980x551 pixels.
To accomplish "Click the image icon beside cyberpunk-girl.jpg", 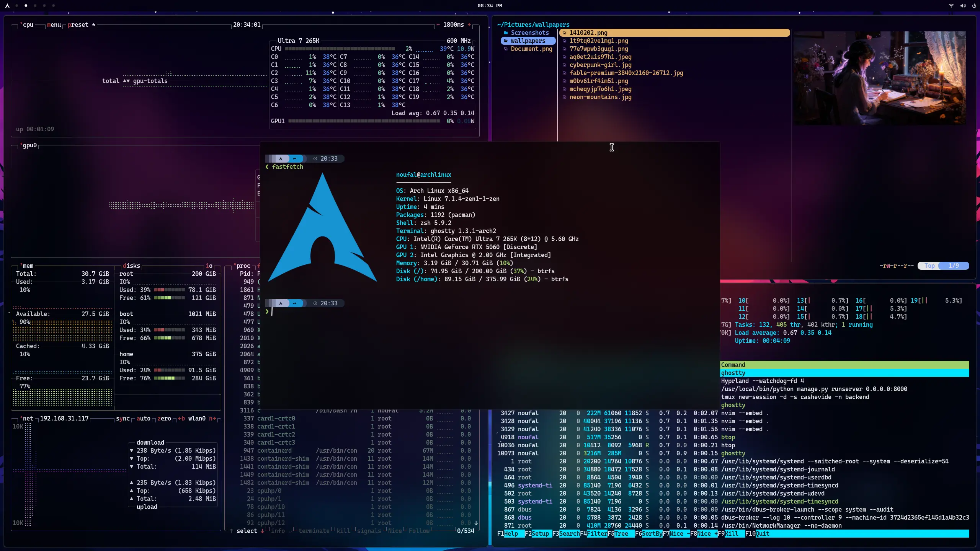I will 564,65.
